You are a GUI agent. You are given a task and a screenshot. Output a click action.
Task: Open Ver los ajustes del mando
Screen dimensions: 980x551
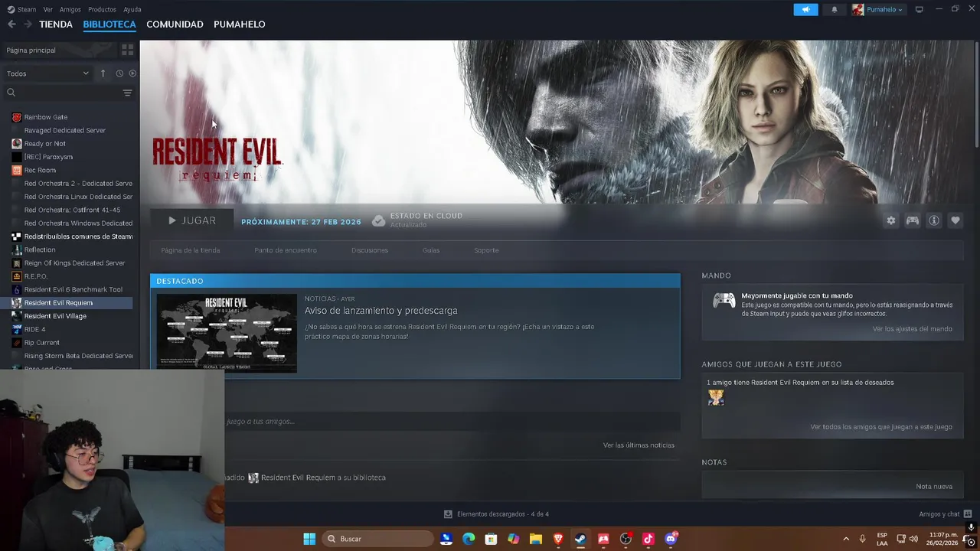(913, 329)
